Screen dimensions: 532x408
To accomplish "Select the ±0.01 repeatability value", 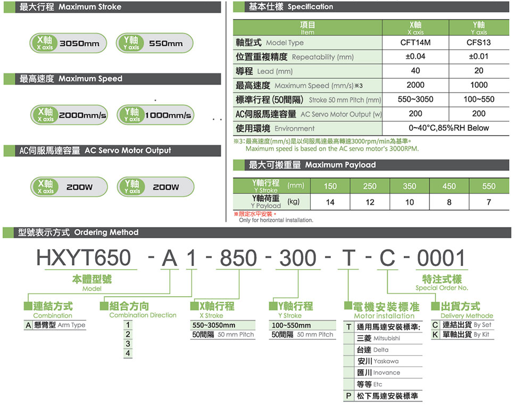I will click(x=479, y=56).
